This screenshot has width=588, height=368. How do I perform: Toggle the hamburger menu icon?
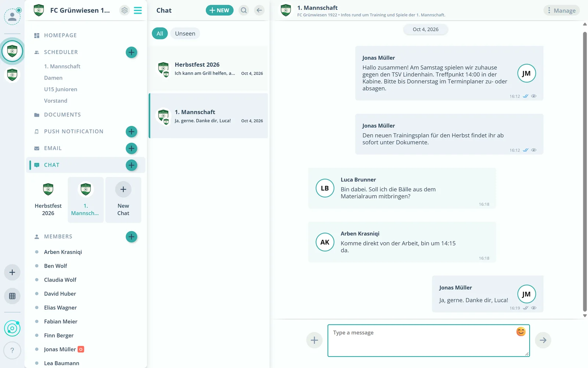coord(138,10)
